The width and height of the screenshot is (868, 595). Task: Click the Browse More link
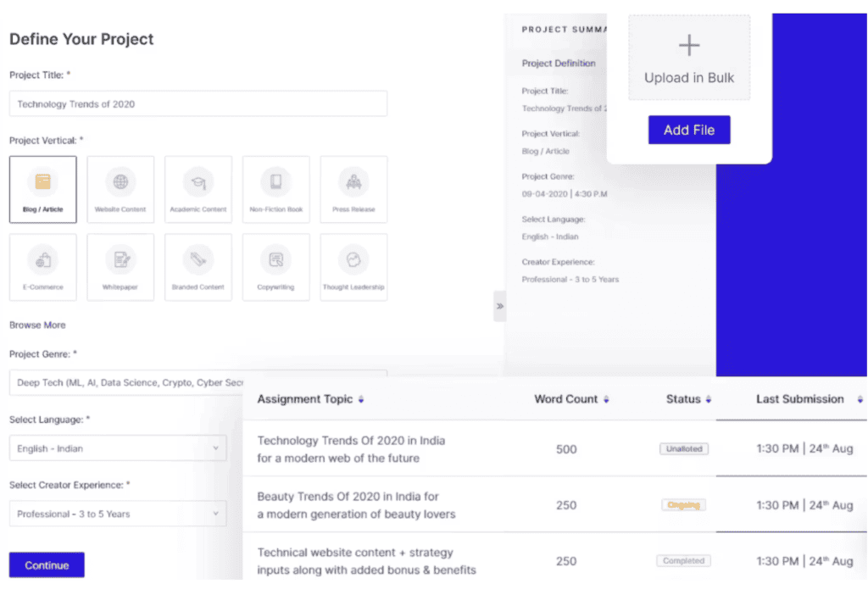pyautogui.click(x=37, y=325)
